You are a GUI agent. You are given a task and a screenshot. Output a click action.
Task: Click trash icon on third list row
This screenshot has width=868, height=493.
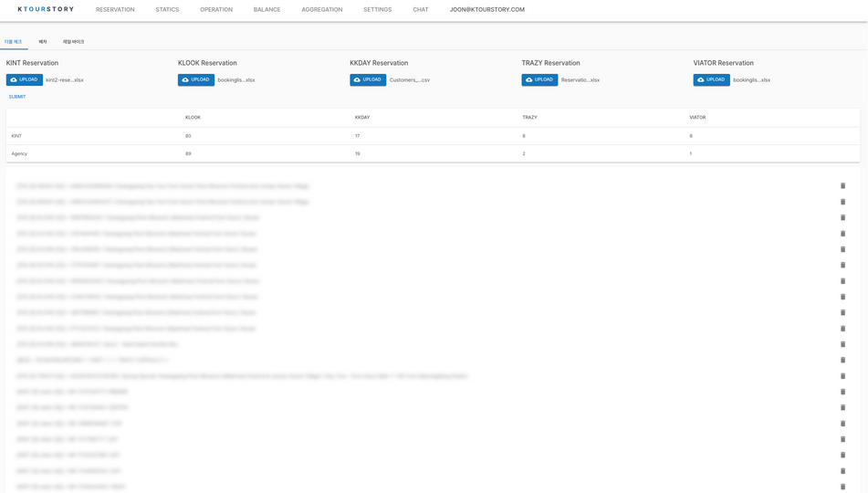pyautogui.click(x=842, y=218)
